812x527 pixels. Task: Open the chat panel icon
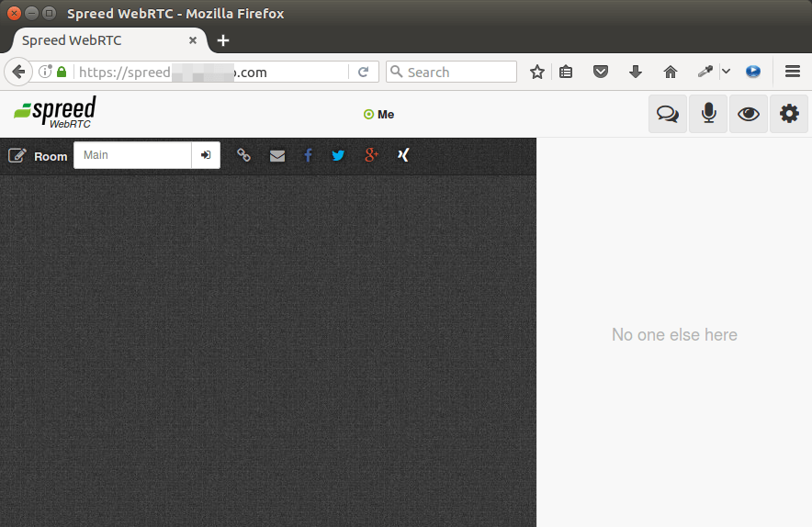point(668,114)
